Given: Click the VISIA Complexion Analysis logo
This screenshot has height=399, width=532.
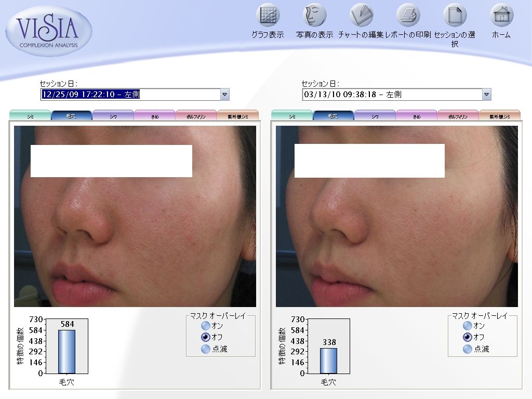Looking at the screenshot, I should click(x=48, y=31).
